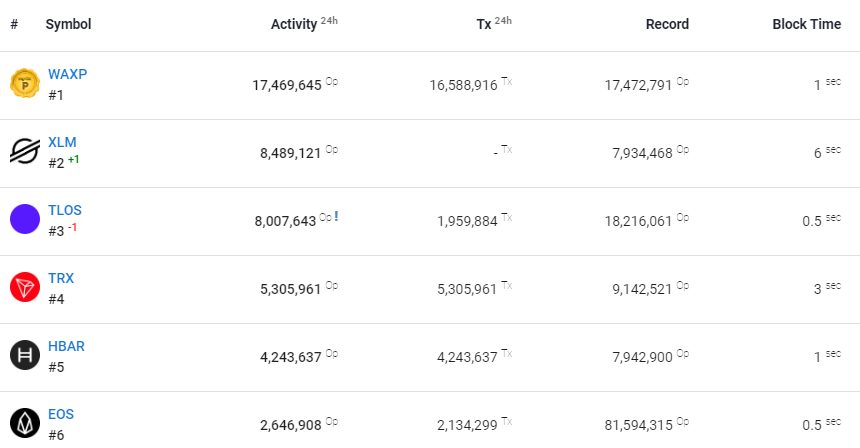Image resolution: width=860 pixels, height=448 pixels.
Task: Sort table by Block Time column
Action: 806,25
